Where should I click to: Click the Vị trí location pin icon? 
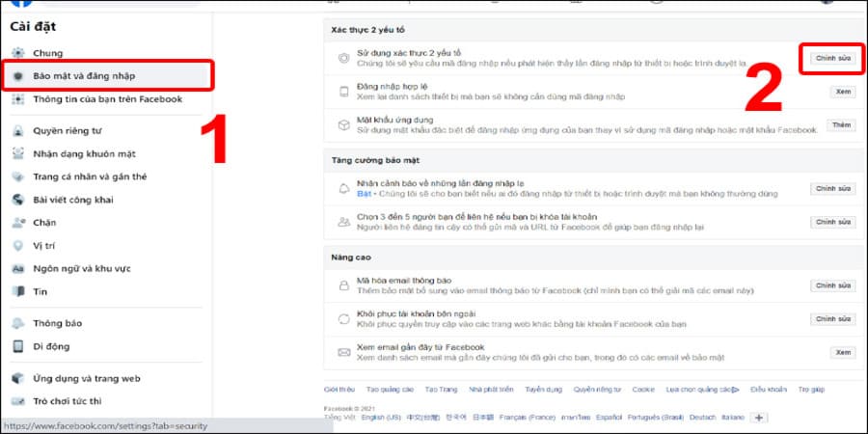click(18, 246)
